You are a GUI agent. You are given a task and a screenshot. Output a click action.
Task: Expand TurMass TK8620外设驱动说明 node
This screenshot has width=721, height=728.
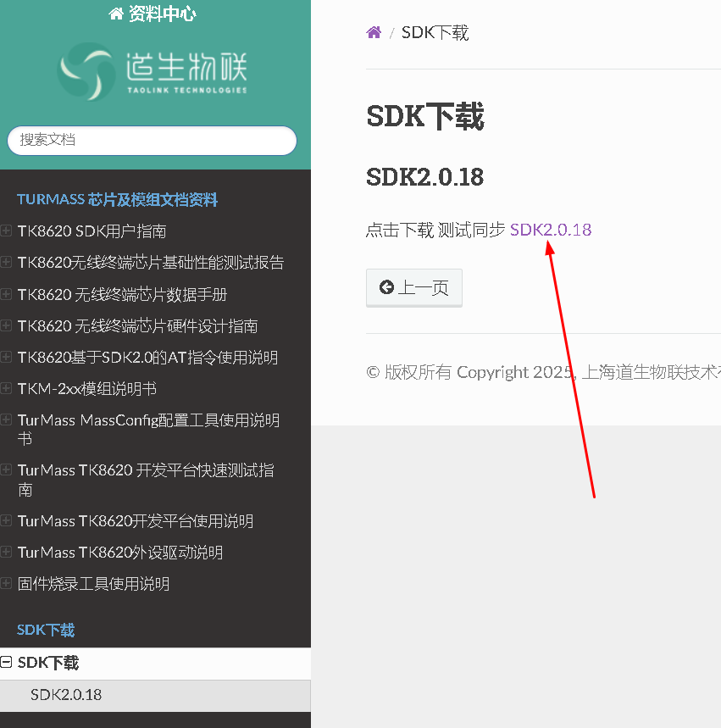(6, 552)
